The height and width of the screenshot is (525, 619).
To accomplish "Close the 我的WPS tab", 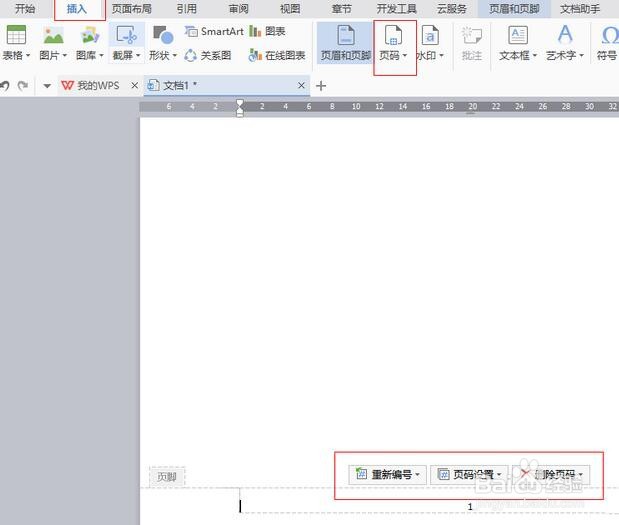I will click(x=135, y=85).
